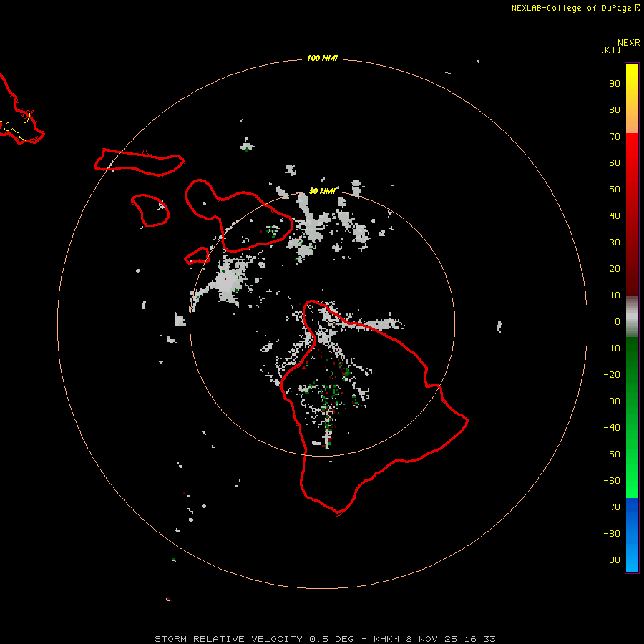Click the 8 NOV 25 16:33 timestamp
The image size is (644, 644).
pos(451,639)
